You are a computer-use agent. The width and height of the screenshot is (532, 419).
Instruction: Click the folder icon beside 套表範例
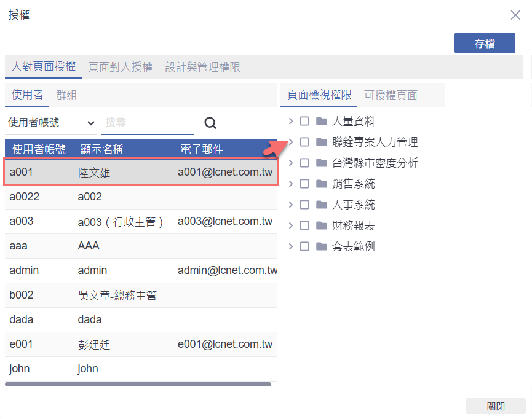[x=321, y=246]
